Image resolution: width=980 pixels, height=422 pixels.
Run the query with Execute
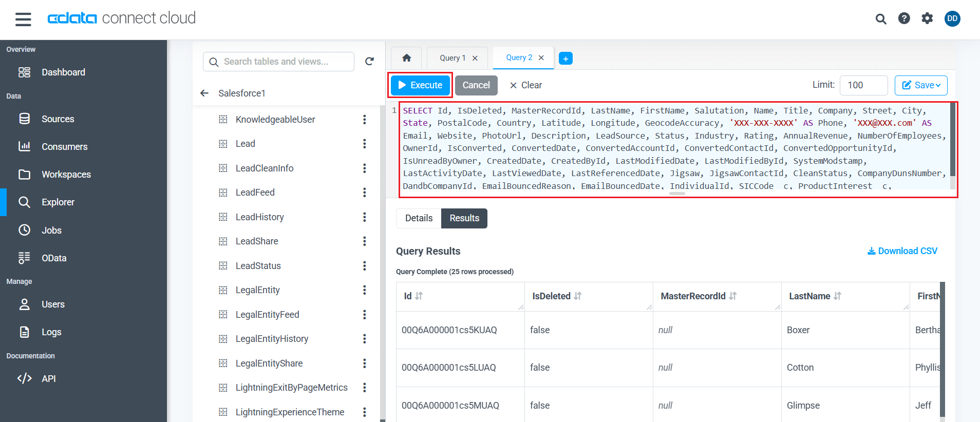coord(420,85)
